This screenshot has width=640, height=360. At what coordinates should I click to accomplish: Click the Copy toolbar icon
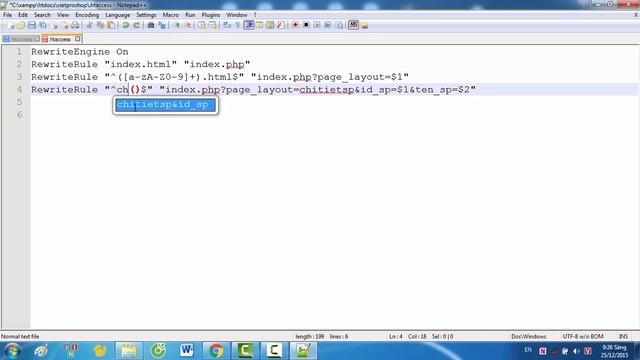pyautogui.click(x=100, y=25)
